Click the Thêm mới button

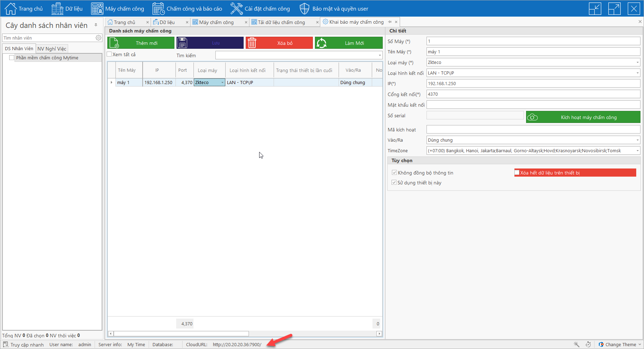click(141, 43)
